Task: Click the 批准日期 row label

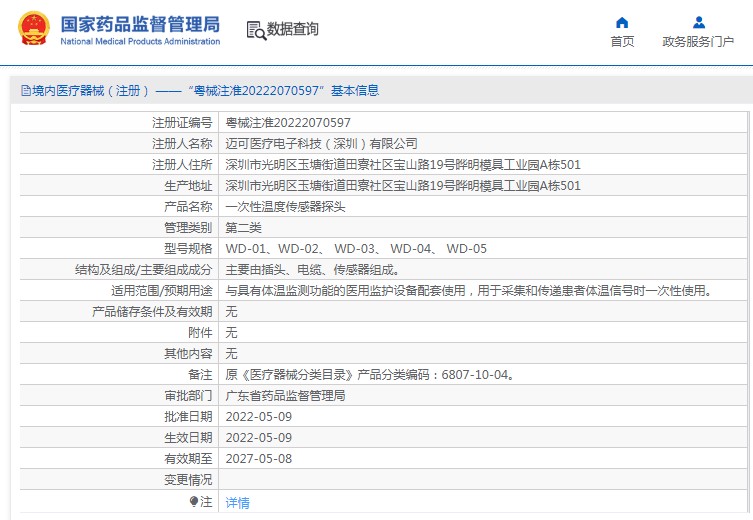Action: 188,417
